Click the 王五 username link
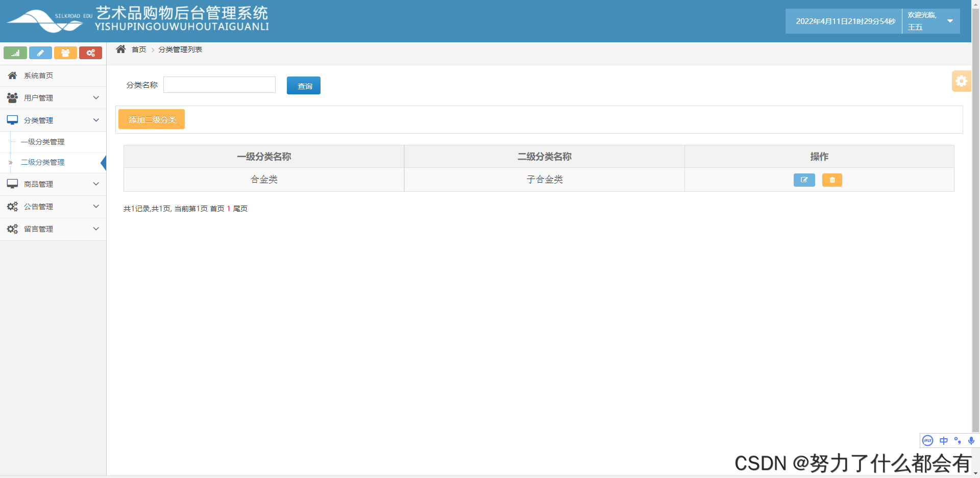The width and height of the screenshot is (980, 478). click(x=915, y=27)
